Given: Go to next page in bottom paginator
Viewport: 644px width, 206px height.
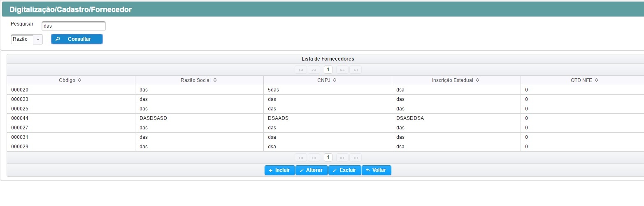Looking at the screenshot, I should [x=342, y=158].
